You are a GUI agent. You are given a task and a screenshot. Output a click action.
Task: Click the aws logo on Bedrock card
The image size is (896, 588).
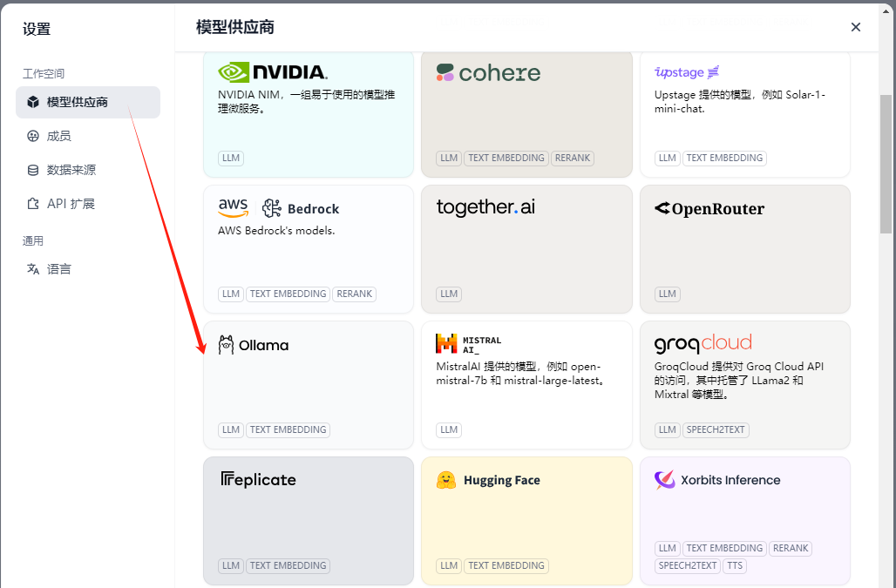click(233, 208)
